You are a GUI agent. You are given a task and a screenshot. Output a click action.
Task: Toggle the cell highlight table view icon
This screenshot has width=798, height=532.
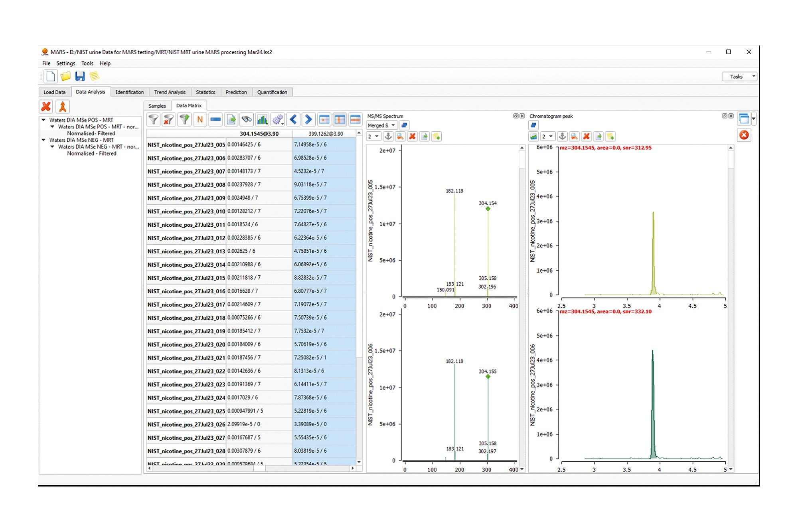(324, 119)
